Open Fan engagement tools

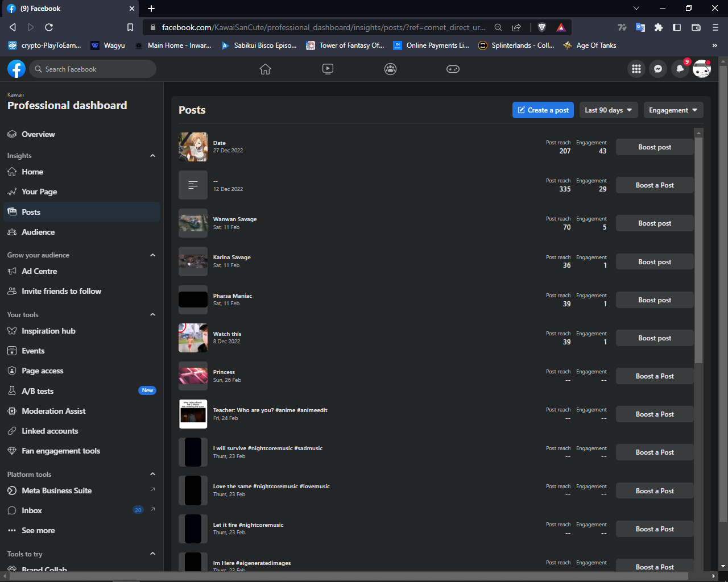tap(82, 451)
